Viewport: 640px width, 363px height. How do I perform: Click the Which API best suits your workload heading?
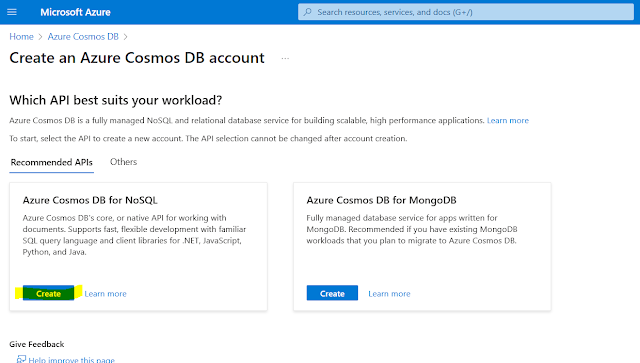point(116,100)
